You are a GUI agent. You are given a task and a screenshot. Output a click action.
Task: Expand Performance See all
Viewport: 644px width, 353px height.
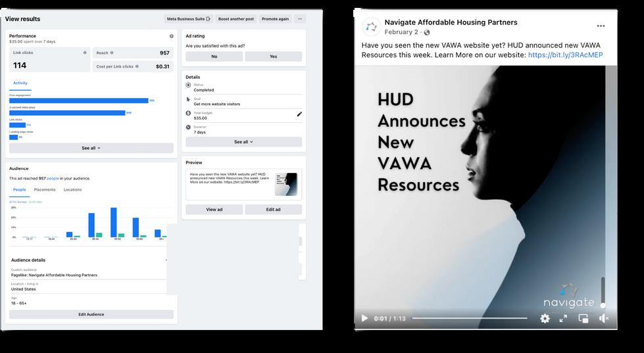point(91,148)
